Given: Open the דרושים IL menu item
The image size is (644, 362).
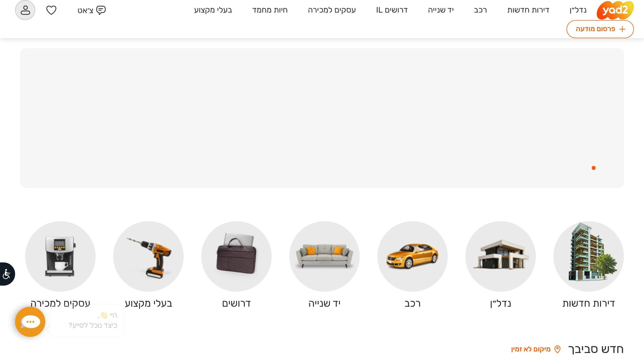Looking at the screenshot, I should 392,10.
